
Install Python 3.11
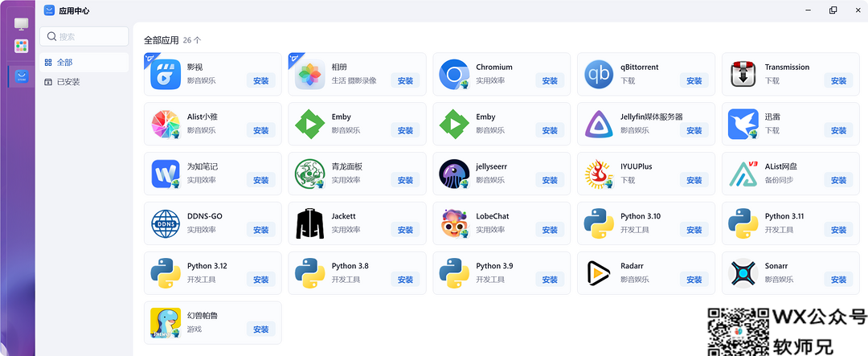[838, 231]
